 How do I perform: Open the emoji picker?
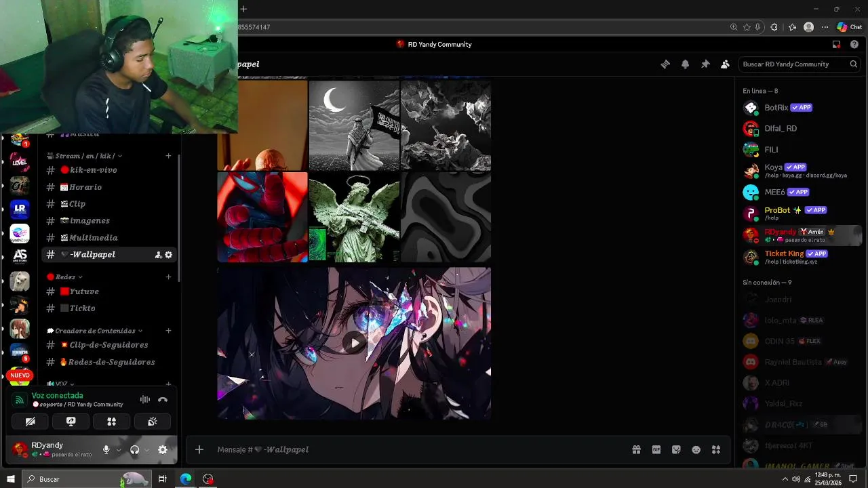(696, 449)
